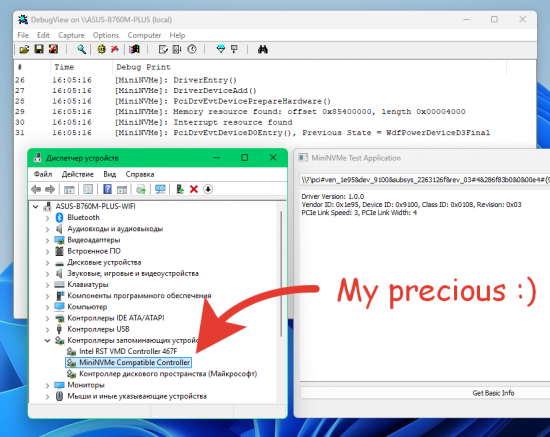Expand the Мониторы category
Viewport: 550px width, 437px height.
tap(47, 385)
